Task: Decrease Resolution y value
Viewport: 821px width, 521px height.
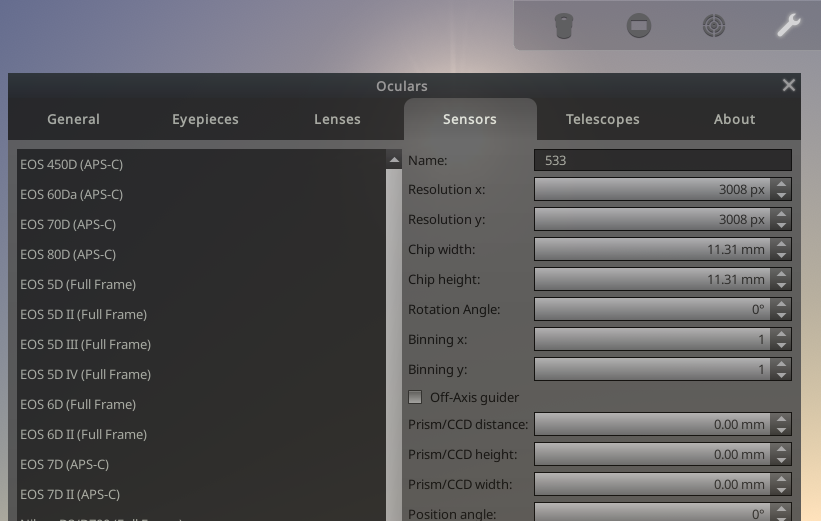Action: (781, 225)
